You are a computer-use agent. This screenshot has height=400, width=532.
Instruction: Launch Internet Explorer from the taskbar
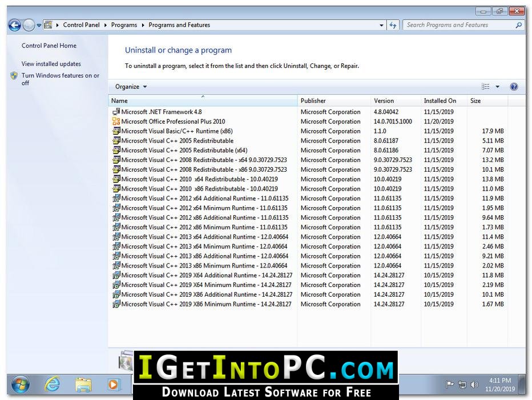point(53,385)
